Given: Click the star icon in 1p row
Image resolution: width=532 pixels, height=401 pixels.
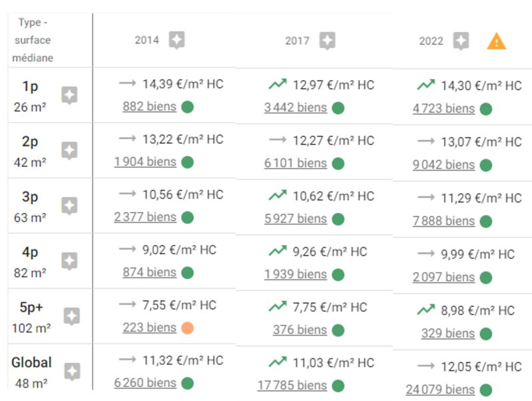Looking at the screenshot, I should pyautogui.click(x=69, y=95).
